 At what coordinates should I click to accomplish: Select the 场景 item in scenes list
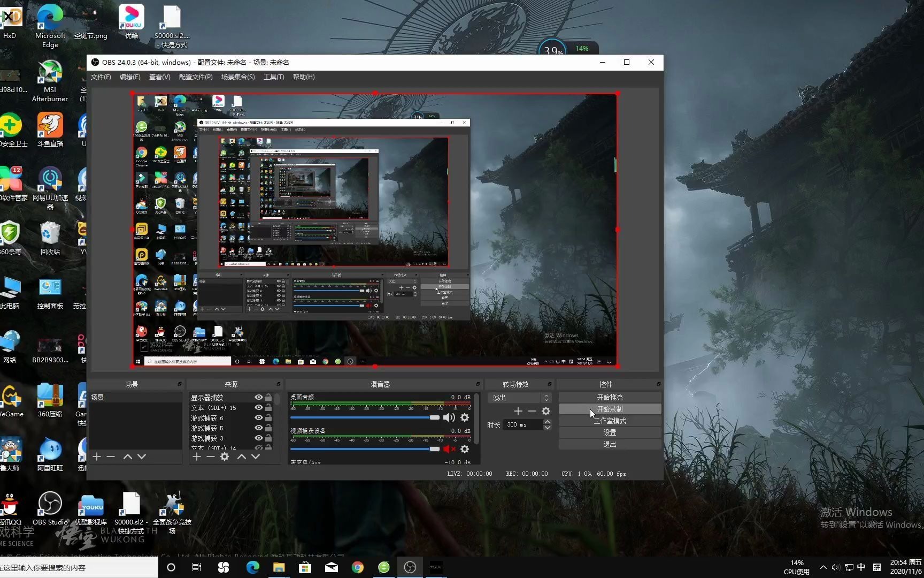136,398
